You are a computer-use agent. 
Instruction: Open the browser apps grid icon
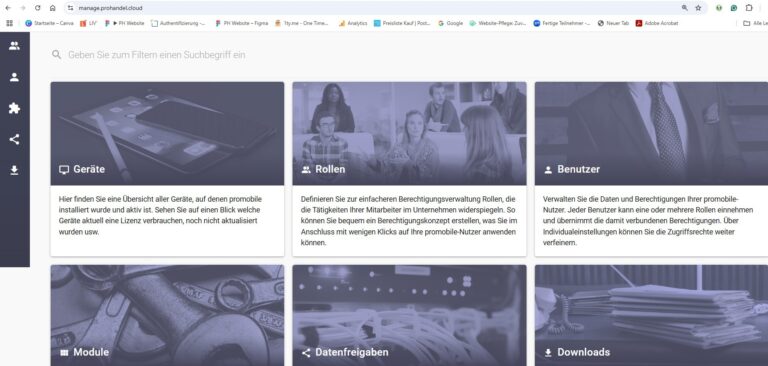point(9,23)
